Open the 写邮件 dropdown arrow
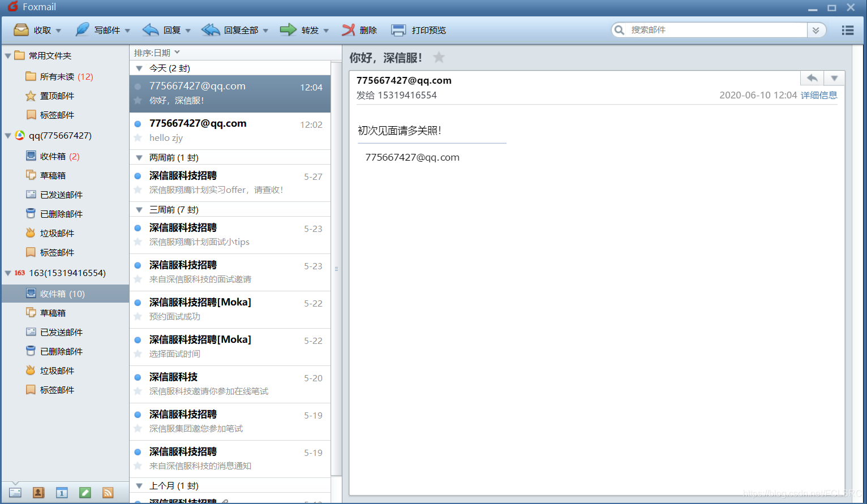Viewport: 867px width, 504px height. tap(127, 31)
